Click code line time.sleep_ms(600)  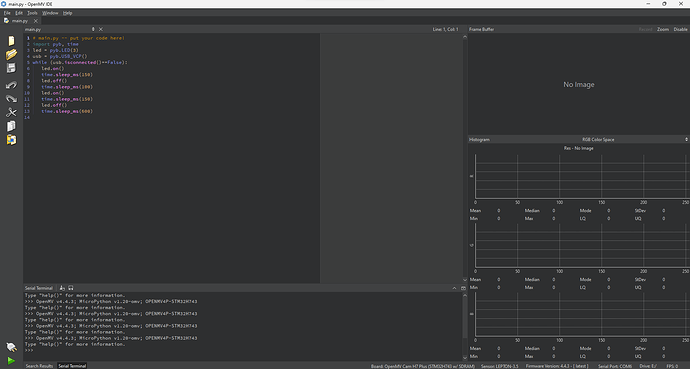(67, 111)
